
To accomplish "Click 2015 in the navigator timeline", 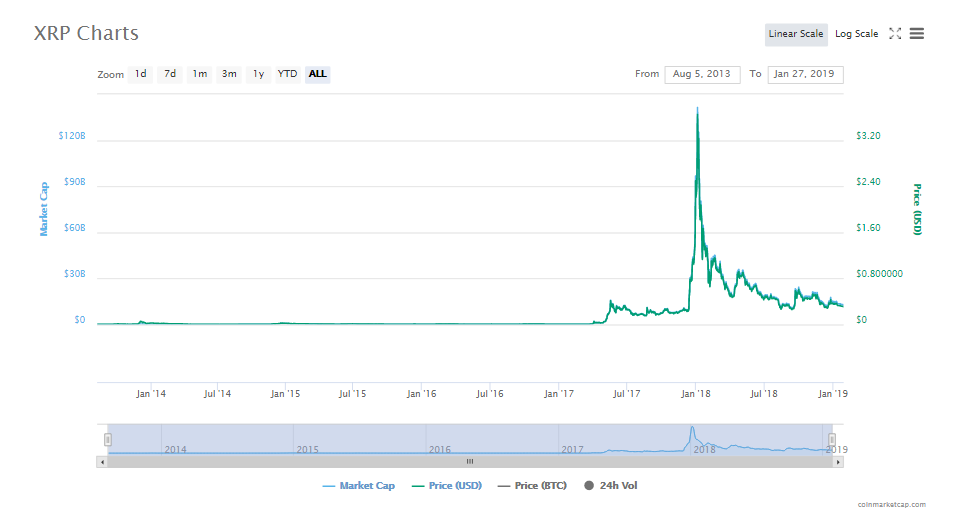I will (307, 449).
